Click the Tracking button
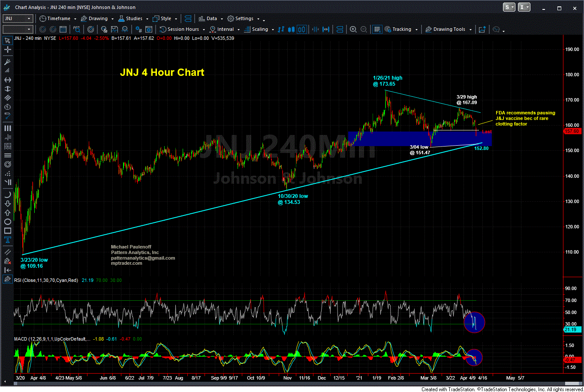 pos(398,29)
